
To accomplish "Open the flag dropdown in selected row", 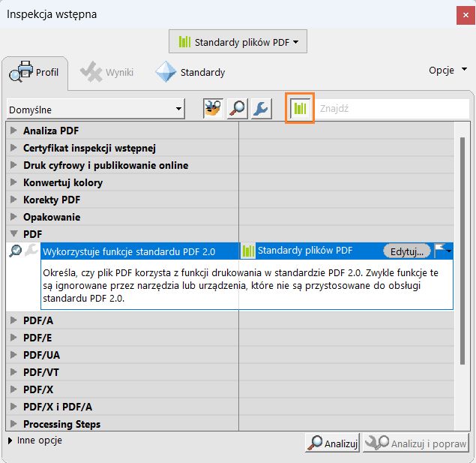I will click(443, 251).
